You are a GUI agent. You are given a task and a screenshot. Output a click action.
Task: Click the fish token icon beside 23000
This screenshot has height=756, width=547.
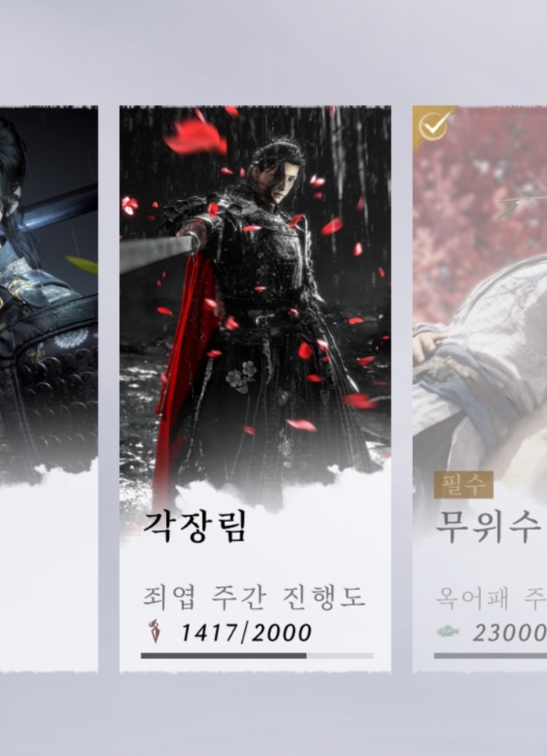point(448,631)
